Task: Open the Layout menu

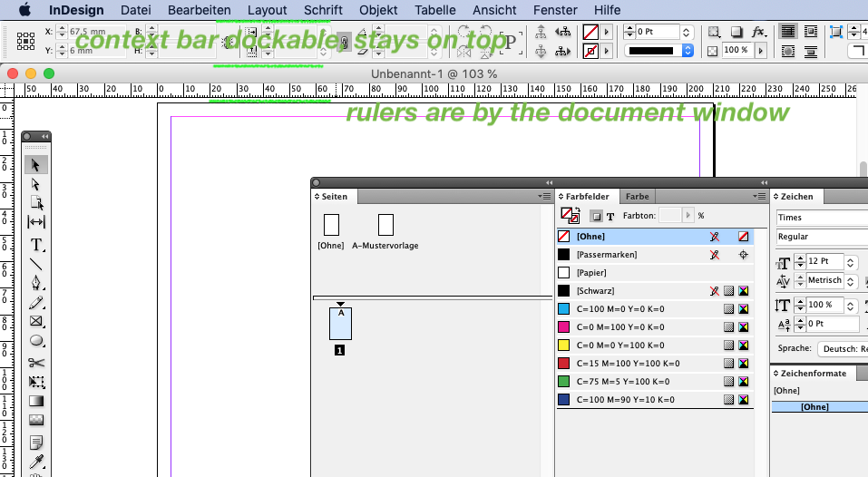Action: pyautogui.click(x=268, y=10)
